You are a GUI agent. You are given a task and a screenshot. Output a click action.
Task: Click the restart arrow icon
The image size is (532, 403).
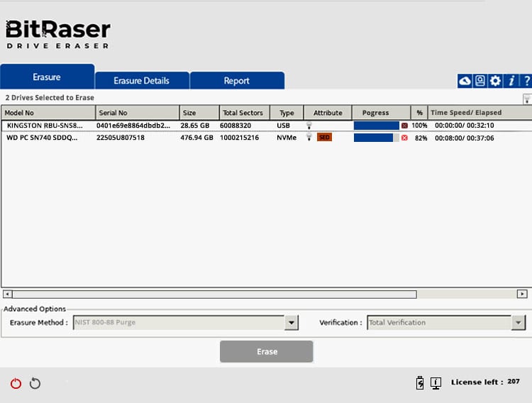(35, 383)
